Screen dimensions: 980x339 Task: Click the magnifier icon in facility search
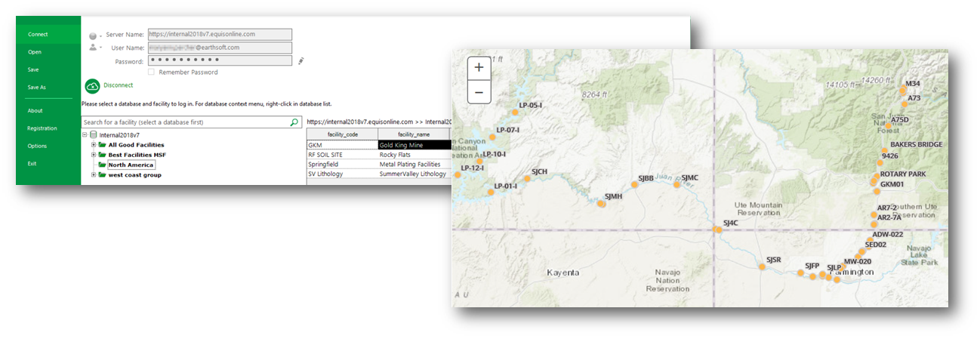pos(294,122)
